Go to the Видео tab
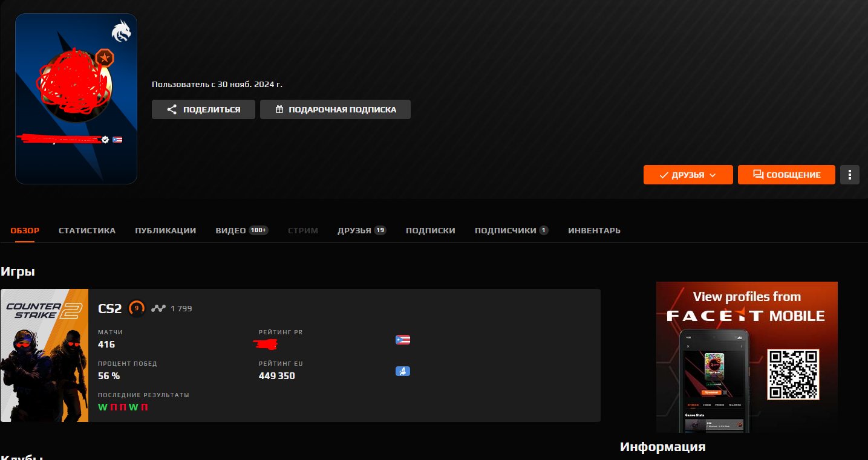 [230, 230]
